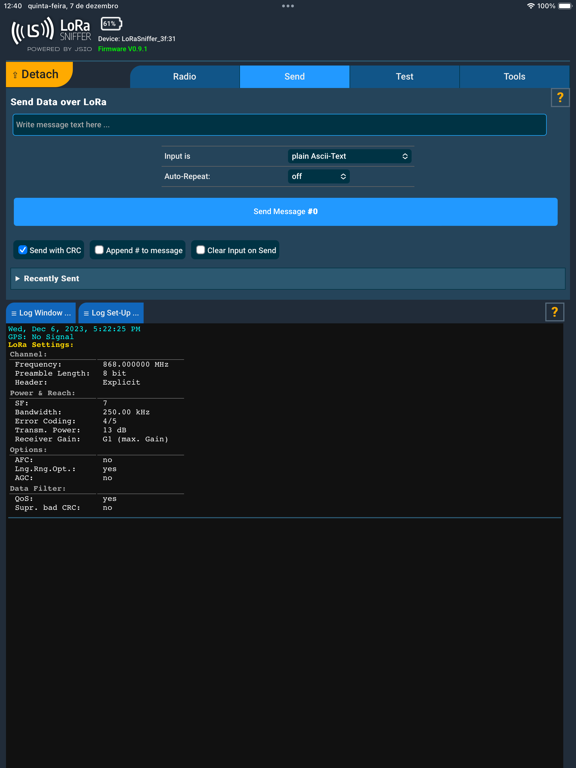This screenshot has width=576, height=768.
Task: Click Device: LoRaSniffer_3f:31 text
Action: coord(137,39)
